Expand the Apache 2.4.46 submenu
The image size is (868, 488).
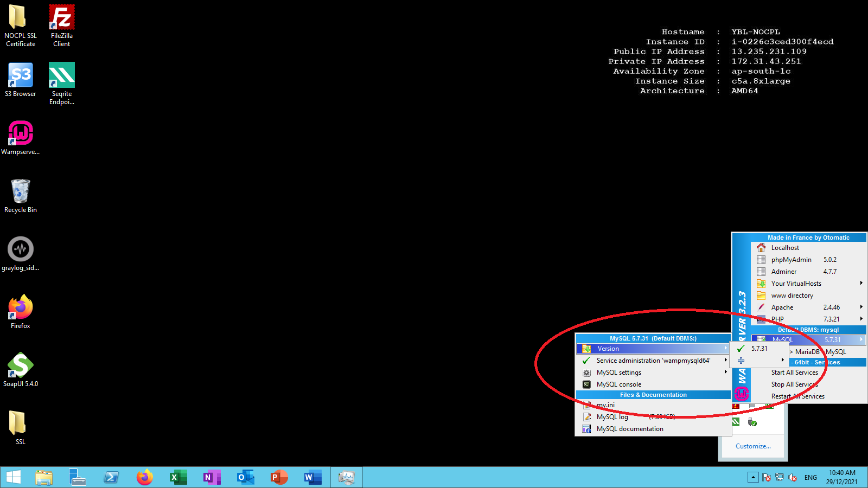(x=808, y=307)
